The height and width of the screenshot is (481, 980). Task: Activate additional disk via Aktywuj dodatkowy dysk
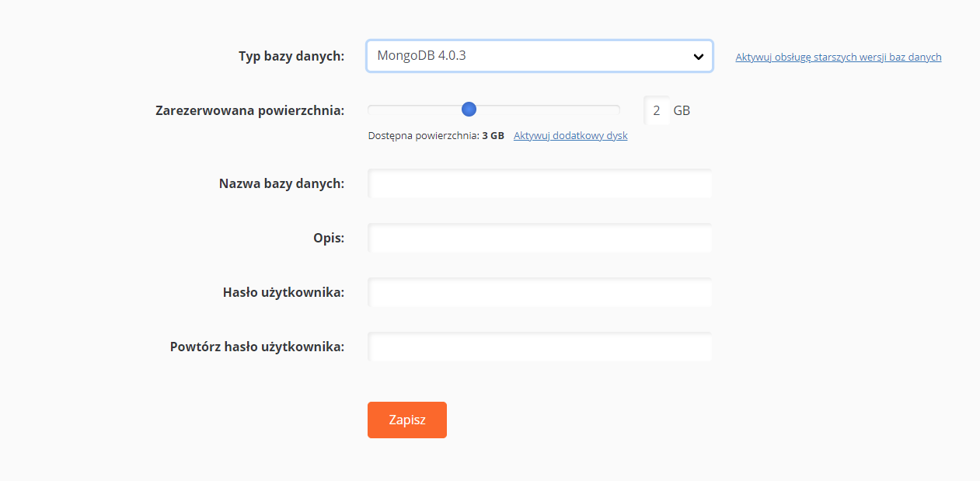click(x=570, y=134)
